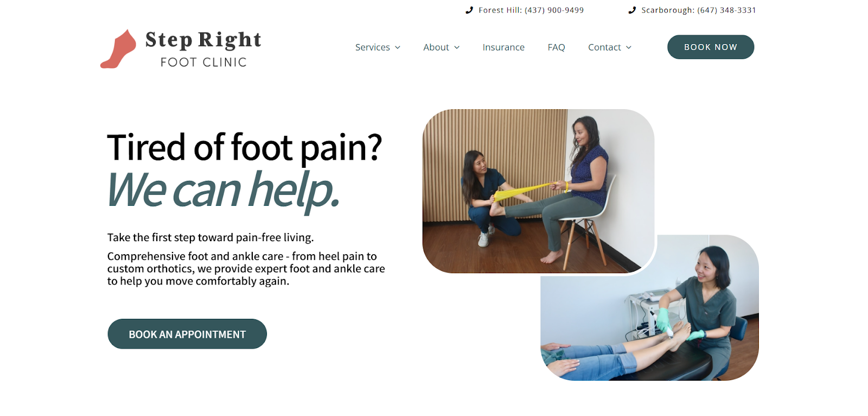Expand the Contact dropdown chevron
This screenshot has height=416, width=868.
629,48
